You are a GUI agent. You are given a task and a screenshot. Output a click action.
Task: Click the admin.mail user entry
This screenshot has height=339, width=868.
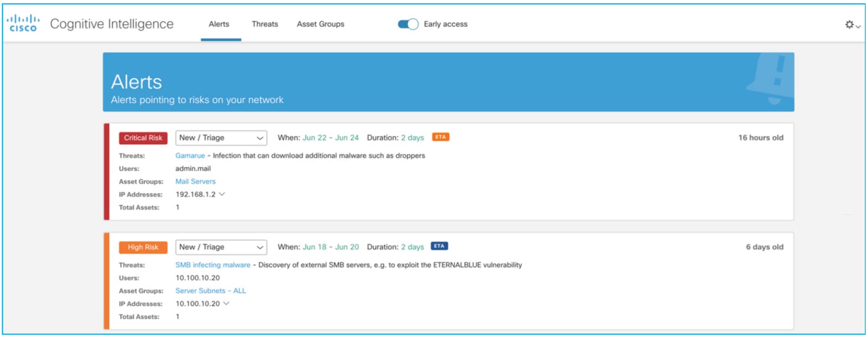pos(193,168)
